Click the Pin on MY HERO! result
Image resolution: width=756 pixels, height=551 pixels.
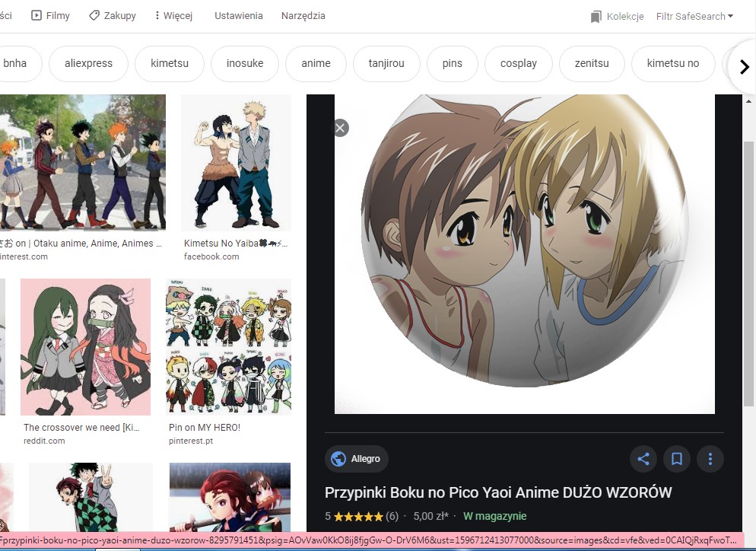coord(228,347)
